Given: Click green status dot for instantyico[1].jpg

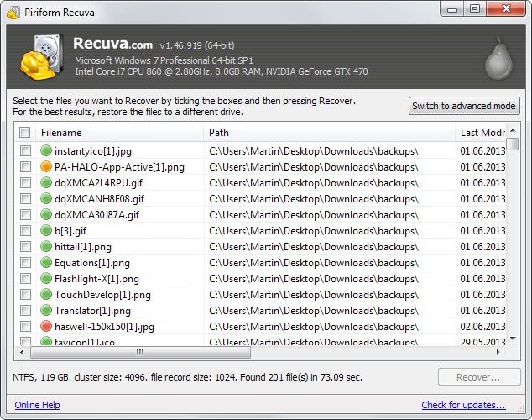Looking at the screenshot, I should (46, 150).
